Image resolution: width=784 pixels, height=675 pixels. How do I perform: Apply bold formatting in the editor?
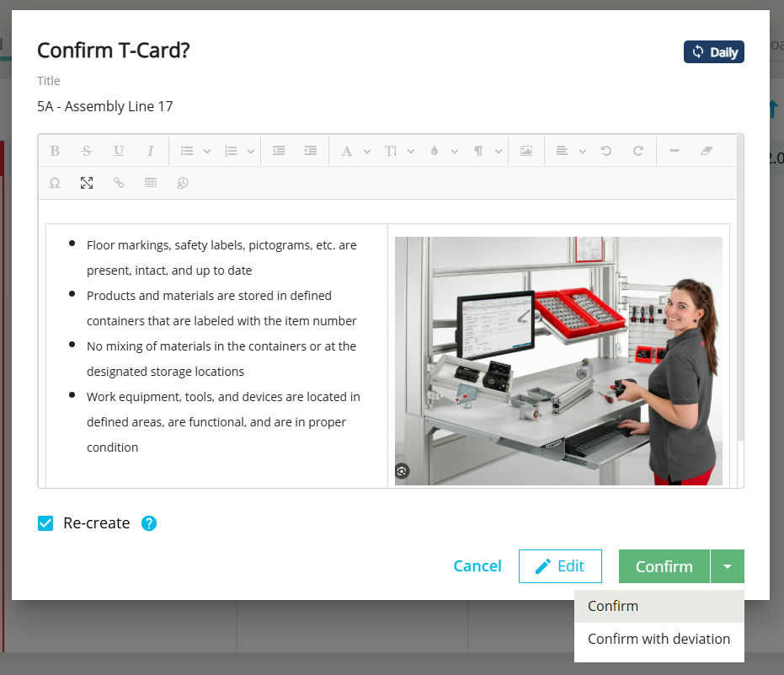55,151
